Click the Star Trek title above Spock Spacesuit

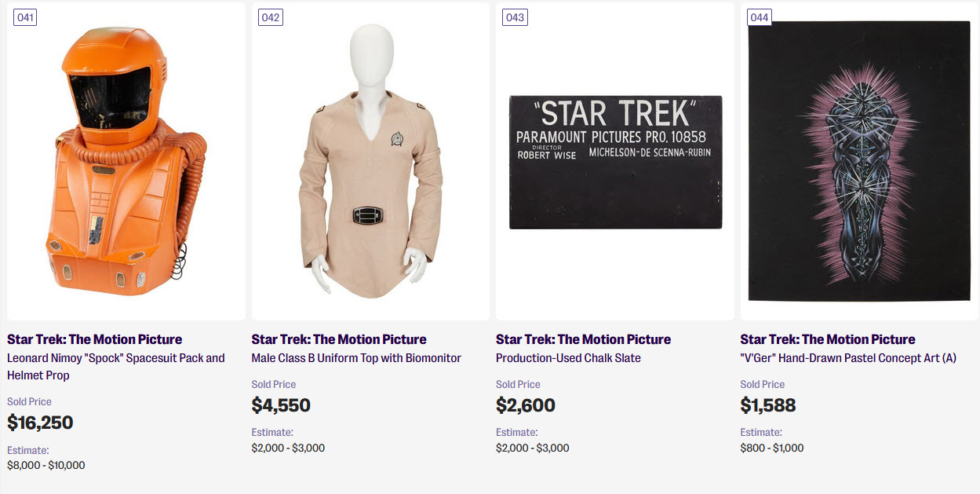tap(94, 339)
